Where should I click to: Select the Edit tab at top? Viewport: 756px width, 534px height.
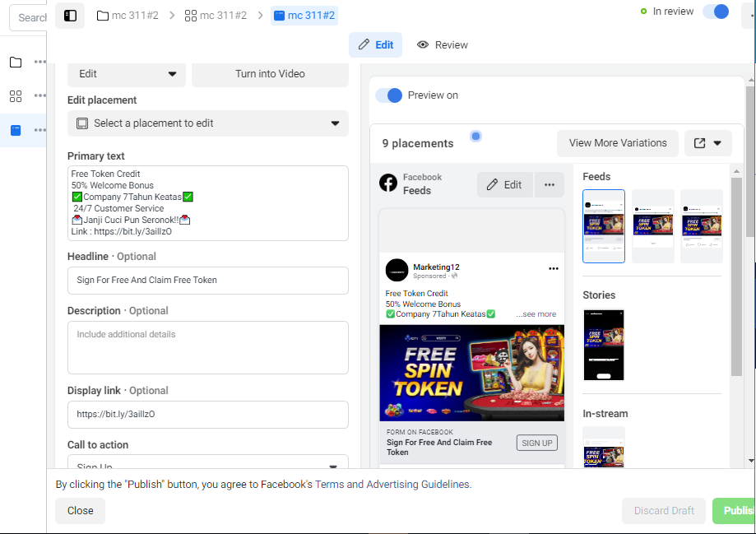(x=376, y=45)
